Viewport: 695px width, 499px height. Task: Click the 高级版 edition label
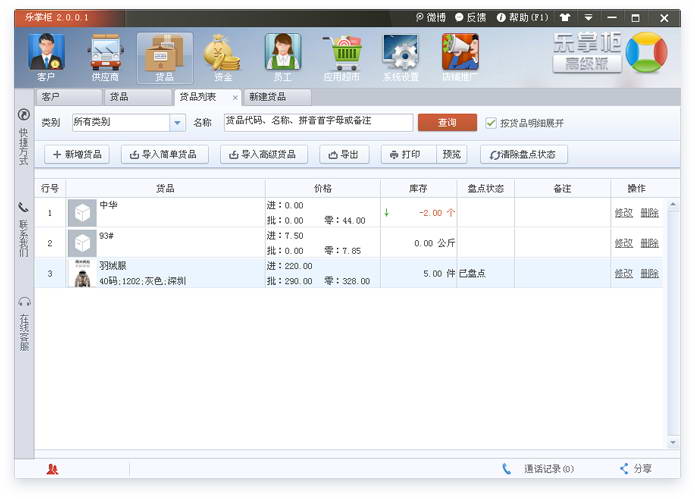(x=587, y=64)
